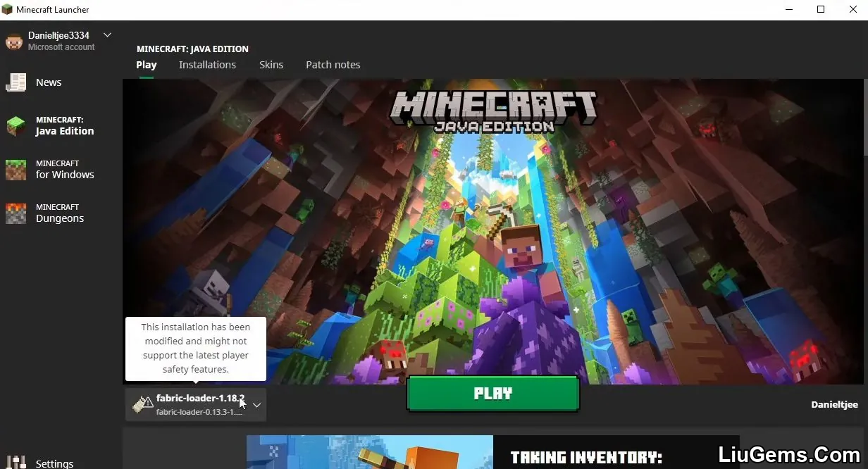868x469 pixels.
Task: Click the green PLAY button
Action: coord(493,394)
